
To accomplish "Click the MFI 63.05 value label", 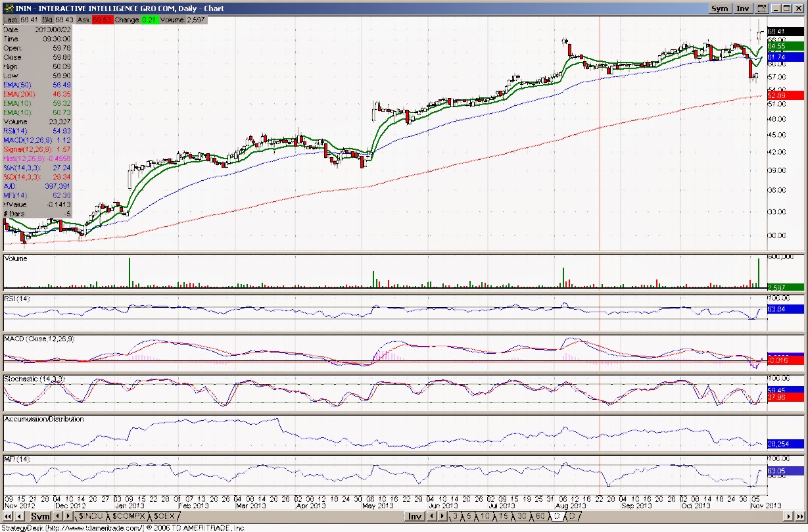I will tap(786, 471).
